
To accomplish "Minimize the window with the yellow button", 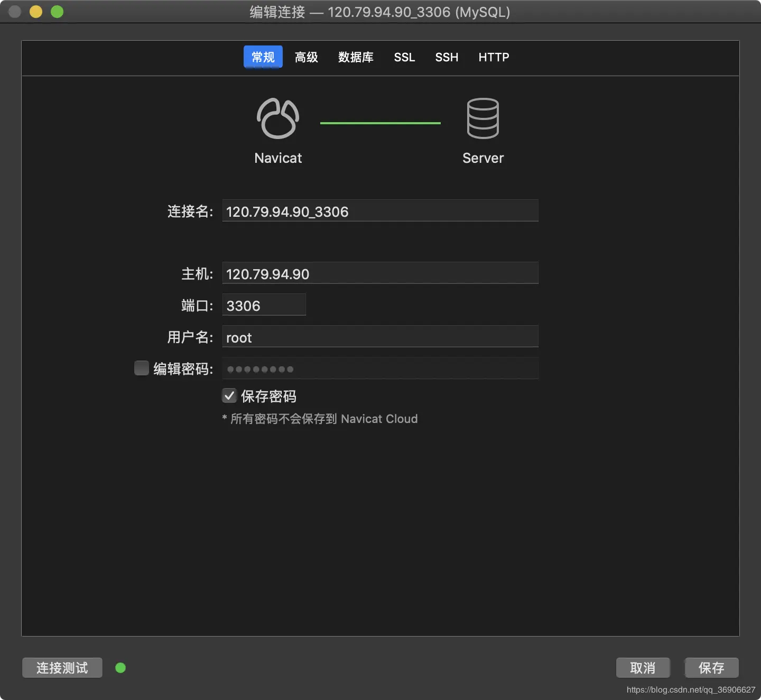I will point(36,12).
